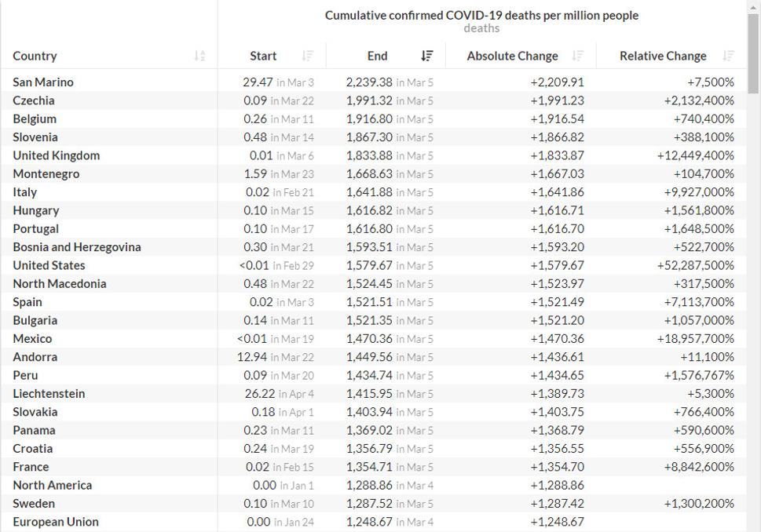This screenshot has width=761, height=532.
Task: Click San Marino end value 2,239.38
Action: [x=369, y=82]
